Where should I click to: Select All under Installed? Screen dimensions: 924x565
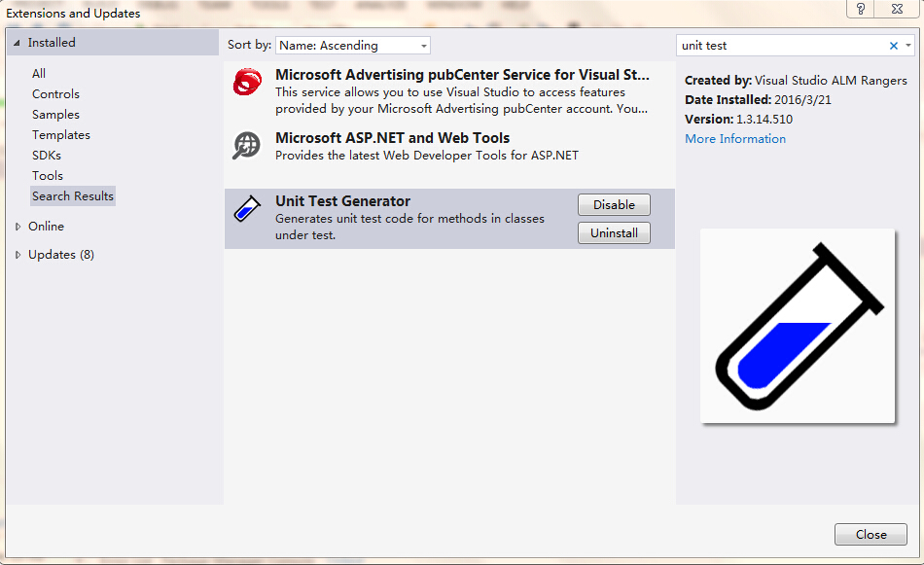39,74
